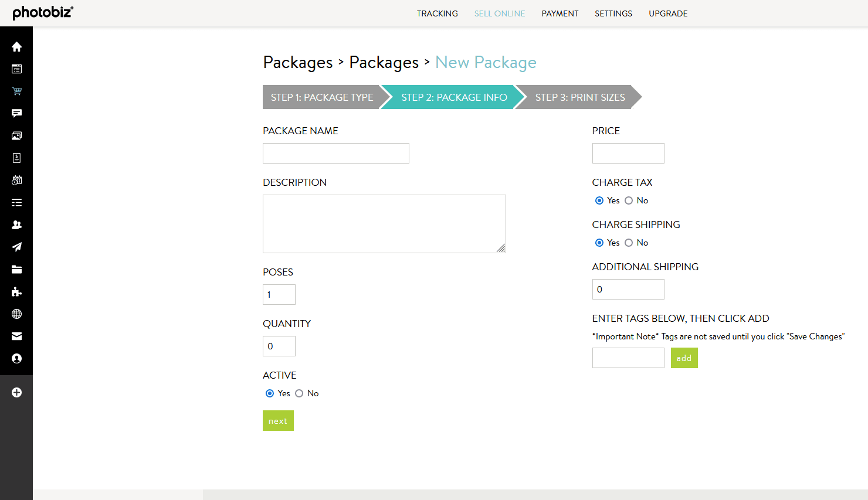Viewport: 868px width, 500px height.
Task: Focus the Package Name field
Action: [336, 153]
